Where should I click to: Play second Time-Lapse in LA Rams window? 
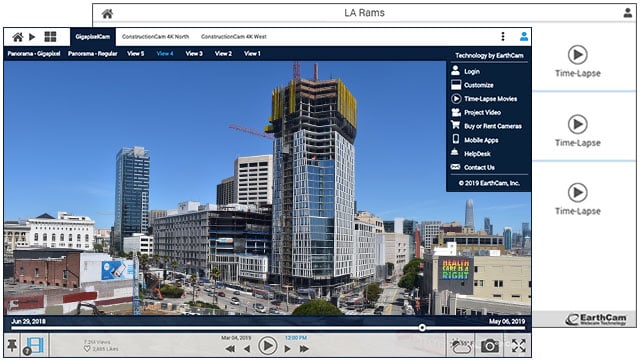578,124
